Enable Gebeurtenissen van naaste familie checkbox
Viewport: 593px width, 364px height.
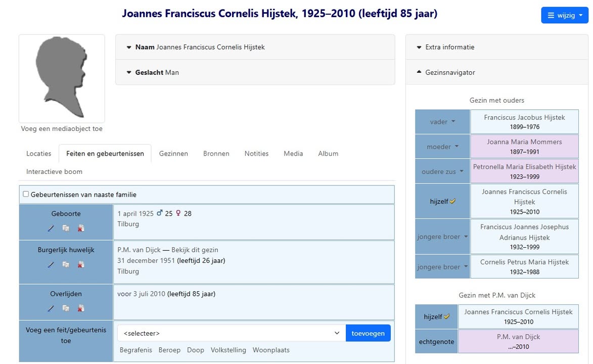26,194
